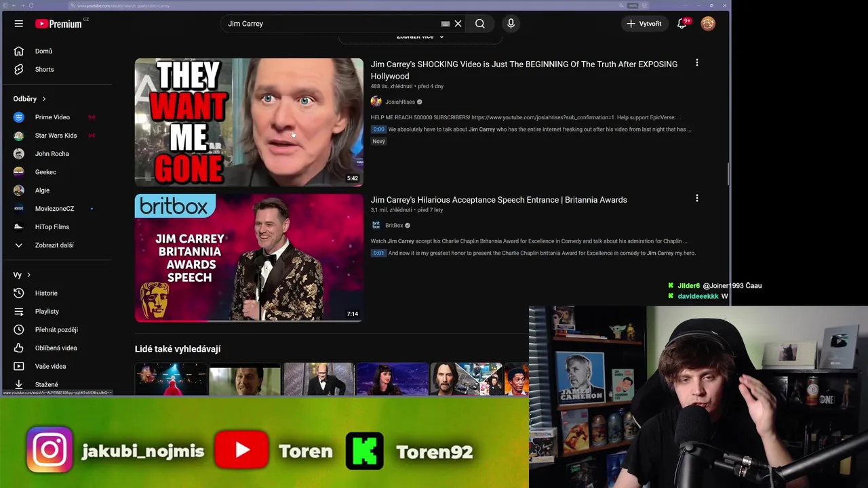Viewport: 868px width, 488px height.
Task: Click the BritBox channel avatar
Action: click(376, 225)
